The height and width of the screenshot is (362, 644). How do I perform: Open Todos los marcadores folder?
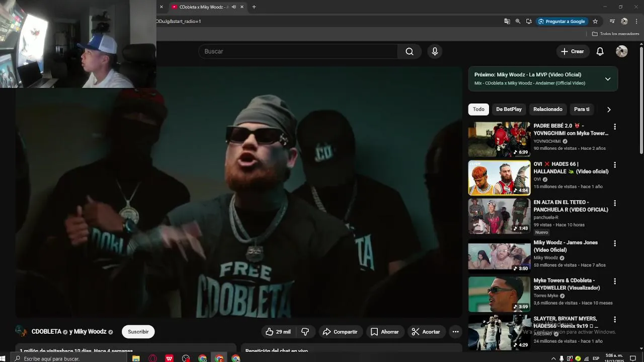pos(615,34)
